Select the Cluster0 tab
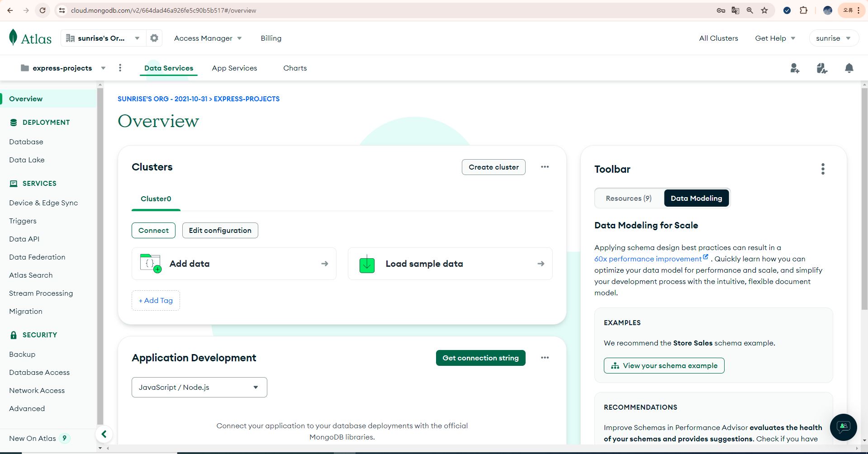This screenshot has width=868, height=454. pos(156,199)
